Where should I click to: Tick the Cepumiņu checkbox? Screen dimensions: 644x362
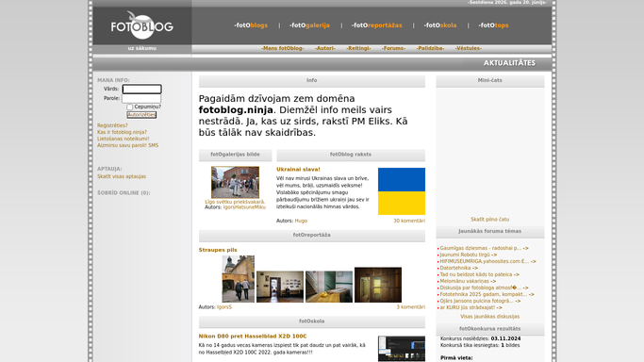[130, 107]
